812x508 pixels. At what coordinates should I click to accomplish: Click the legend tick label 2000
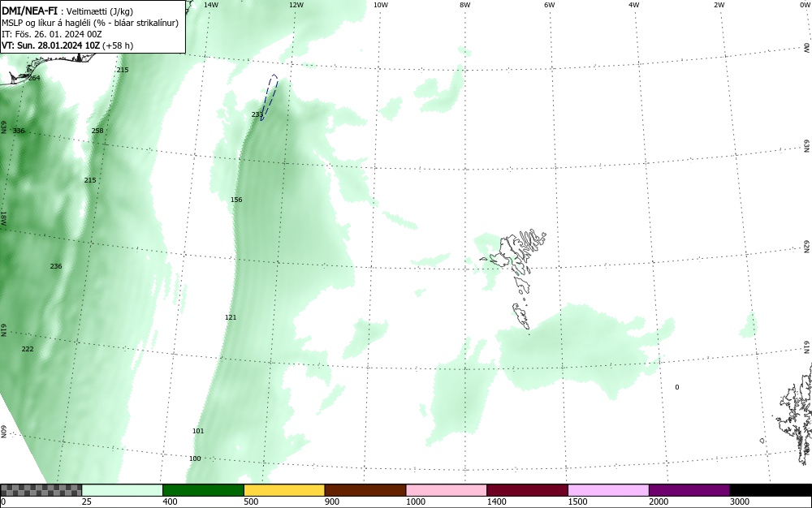(659, 502)
